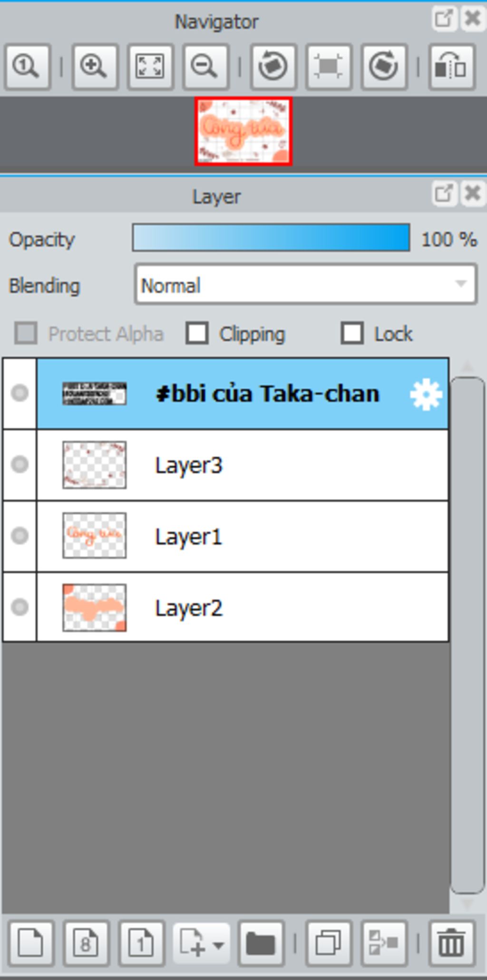The image size is (487, 980).
Task: Click the layer Opacity slider
Action: pos(271,238)
